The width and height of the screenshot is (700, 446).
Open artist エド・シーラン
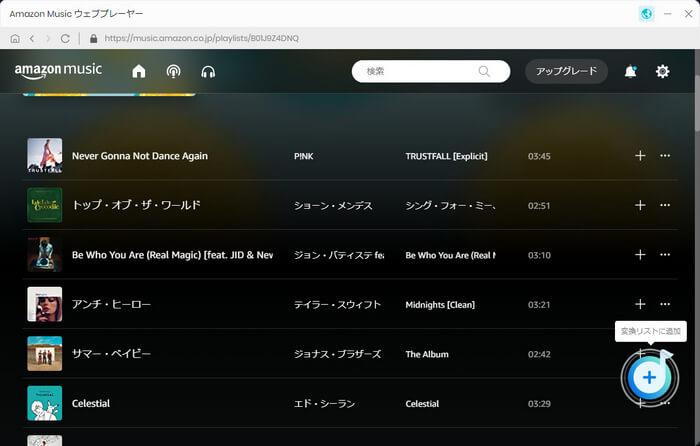point(325,404)
